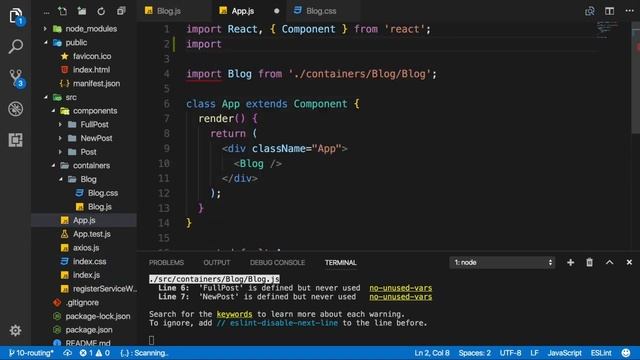640x360 pixels.
Task: Open package.json in explorer
Action: (x=84, y=329)
